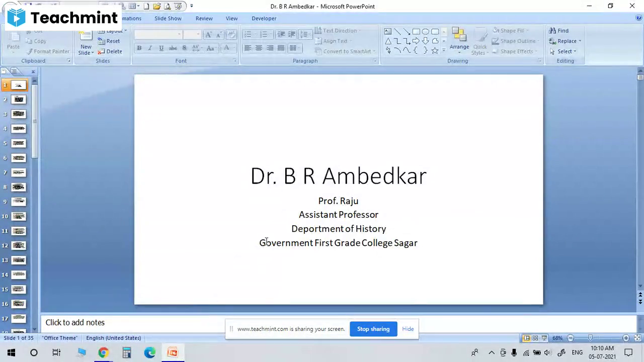Toggle Text Shadow formatting
Image resolution: width=644 pixels, height=362 pixels.
[184, 48]
